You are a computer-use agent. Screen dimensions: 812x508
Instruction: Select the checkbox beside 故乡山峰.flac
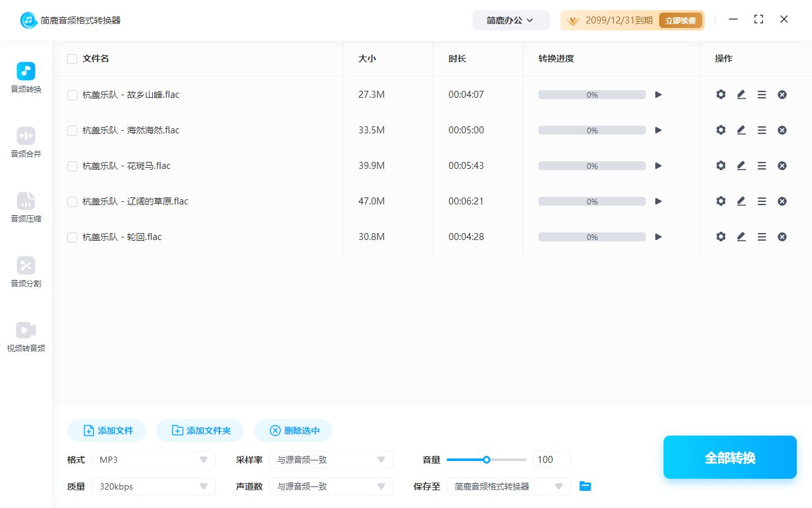[72, 94]
